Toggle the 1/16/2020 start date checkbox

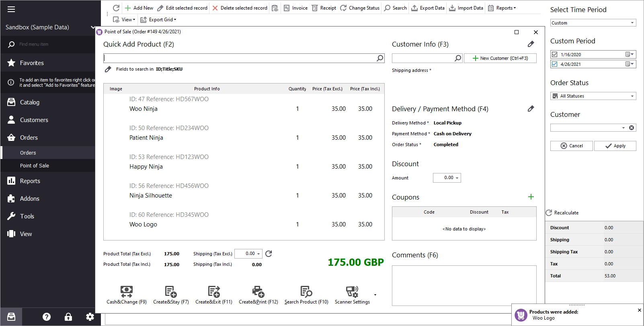coord(555,55)
